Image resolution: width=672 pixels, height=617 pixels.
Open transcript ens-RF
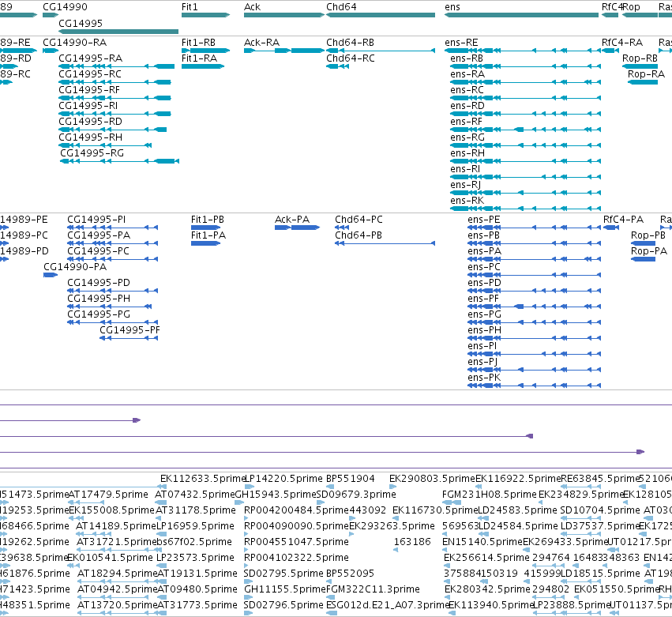coord(466,122)
